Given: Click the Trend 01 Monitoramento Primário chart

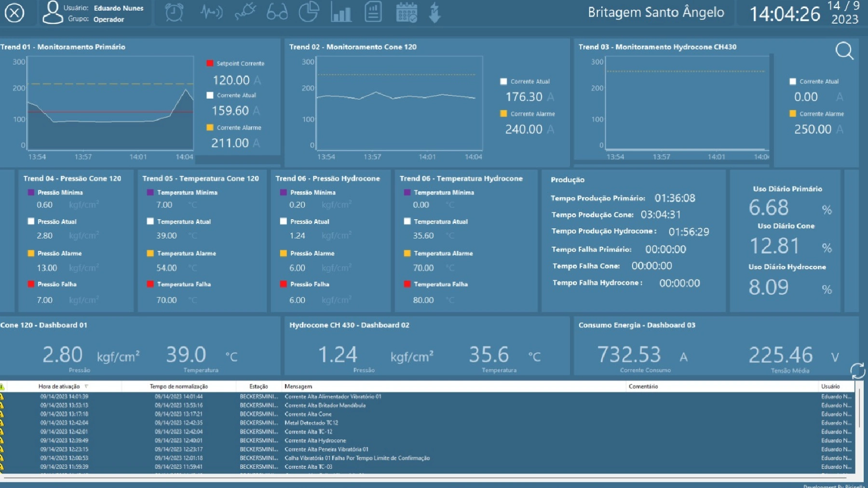Looking at the screenshot, I should (x=110, y=104).
